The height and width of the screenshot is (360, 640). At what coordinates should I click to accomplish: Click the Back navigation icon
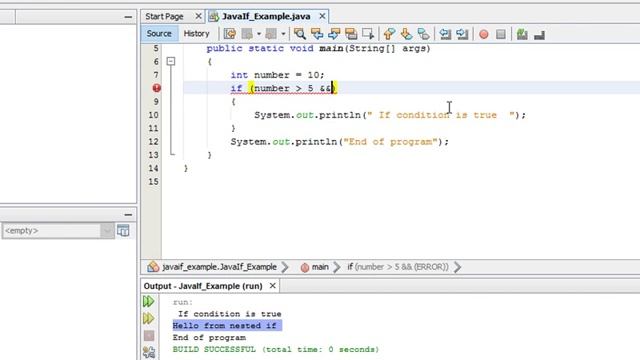pos(247,34)
